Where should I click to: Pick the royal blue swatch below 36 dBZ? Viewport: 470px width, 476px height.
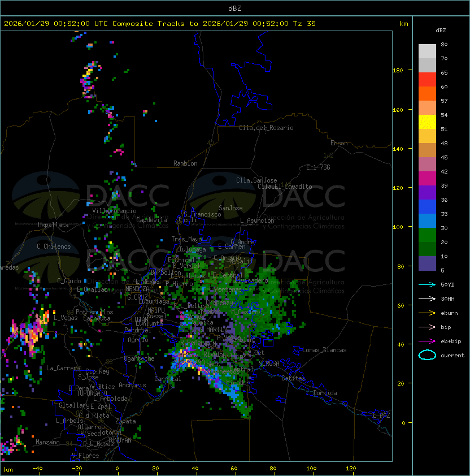click(x=427, y=207)
